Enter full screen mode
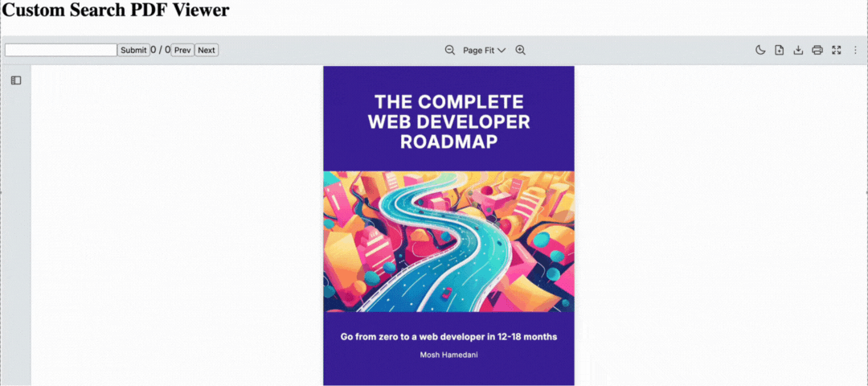The image size is (868, 386). (x=837, y=50)
